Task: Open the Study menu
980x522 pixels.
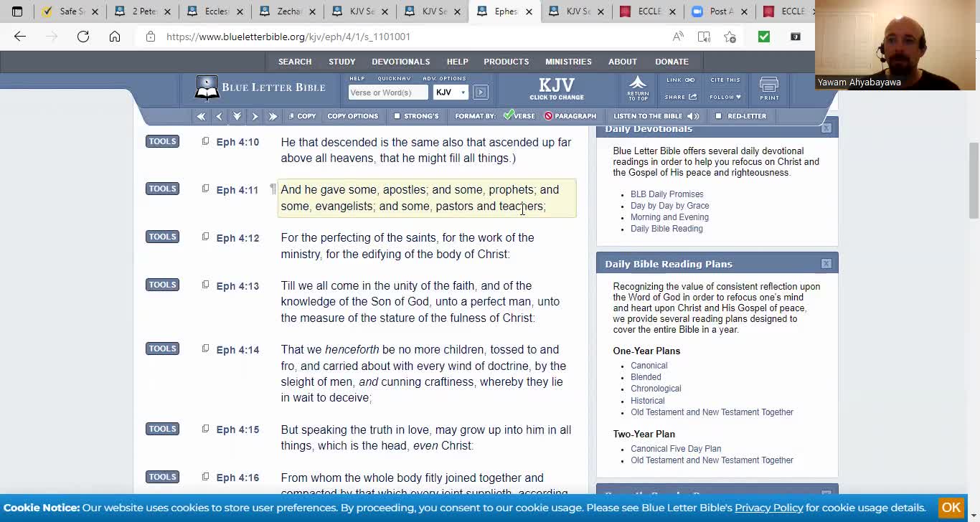Action: (x=342, y=62)
